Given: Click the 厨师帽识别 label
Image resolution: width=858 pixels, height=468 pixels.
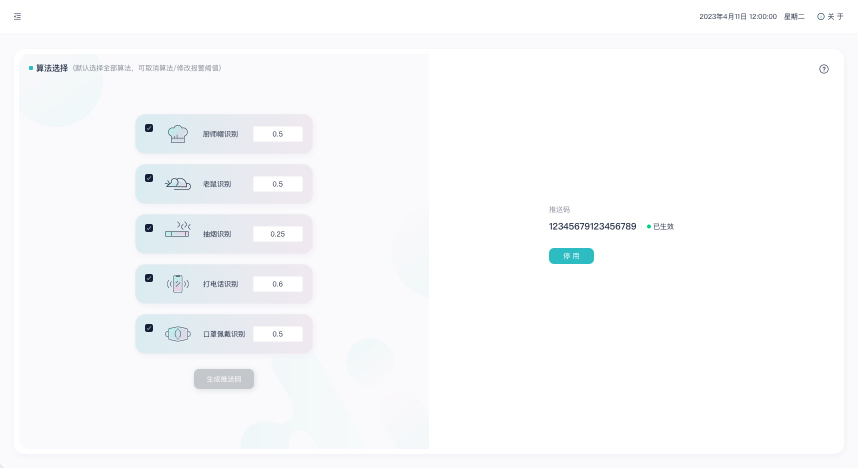Looking at the screenshot, I should (221, 134).
